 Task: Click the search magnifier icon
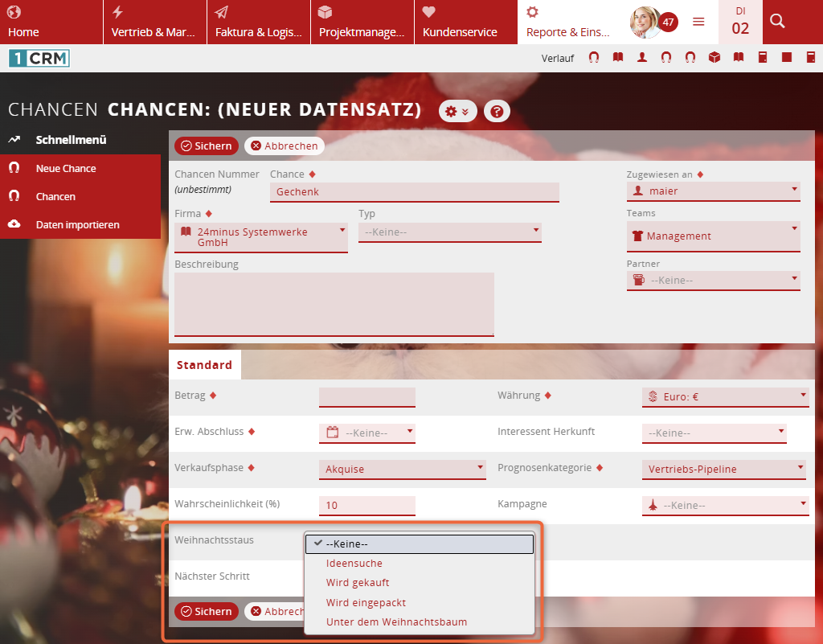776,22
